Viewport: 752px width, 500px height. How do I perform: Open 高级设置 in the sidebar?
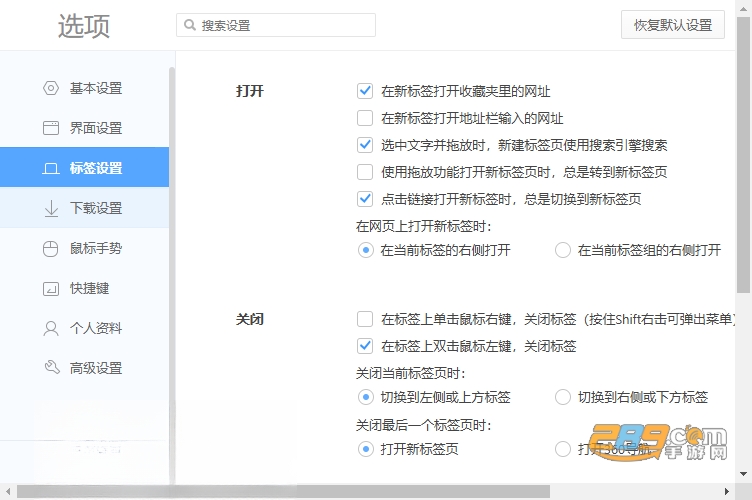(x=84, y=368)
